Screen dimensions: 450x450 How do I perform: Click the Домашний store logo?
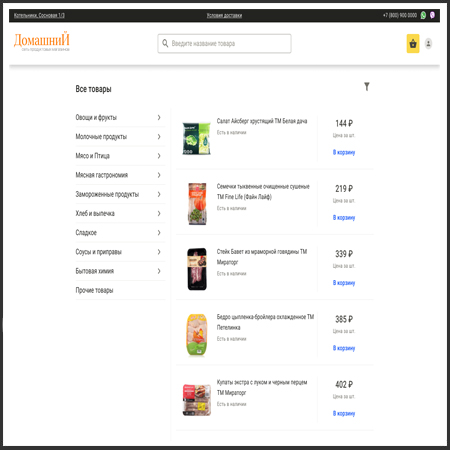tap(42, 41)
